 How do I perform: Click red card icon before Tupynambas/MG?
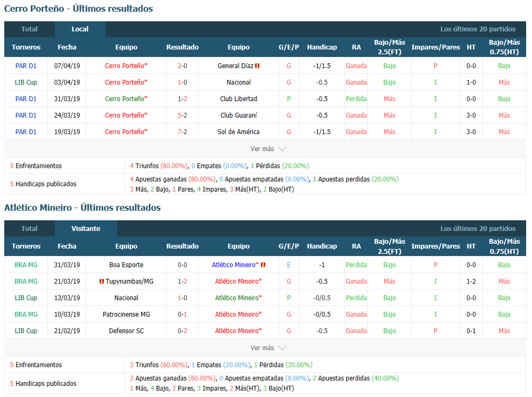101,282
